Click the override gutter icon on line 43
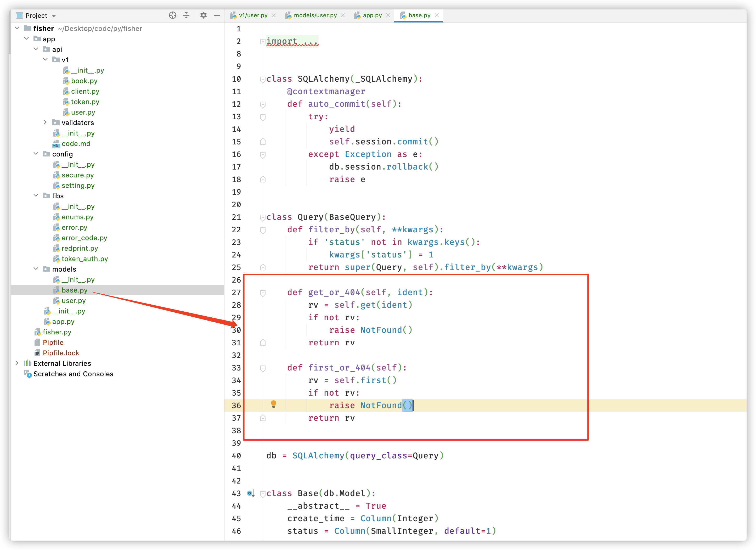Image resolution: width=756 pixels, height=550 pixels. click(251, 493)
